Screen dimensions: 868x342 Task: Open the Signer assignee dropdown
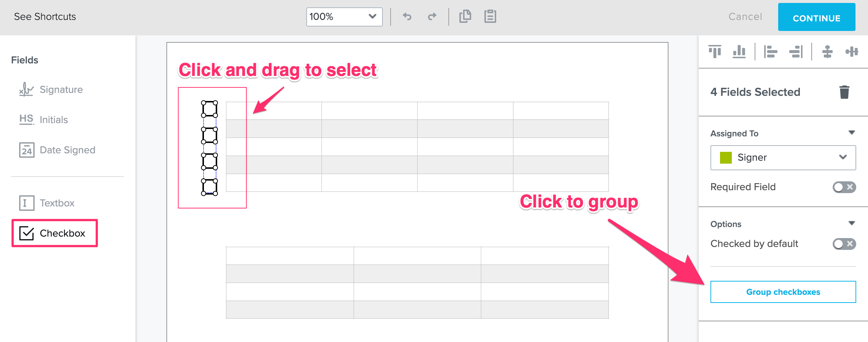(783, 158)
